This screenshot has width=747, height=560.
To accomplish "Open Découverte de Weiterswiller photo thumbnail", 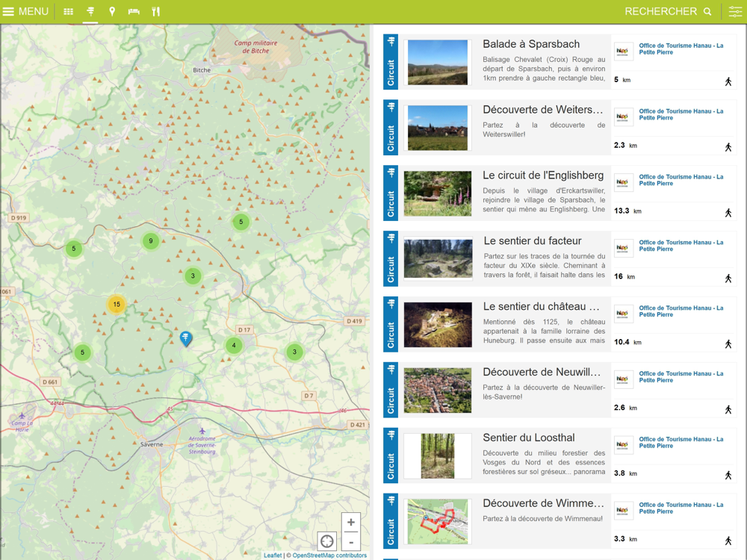I will click(437, 128).
